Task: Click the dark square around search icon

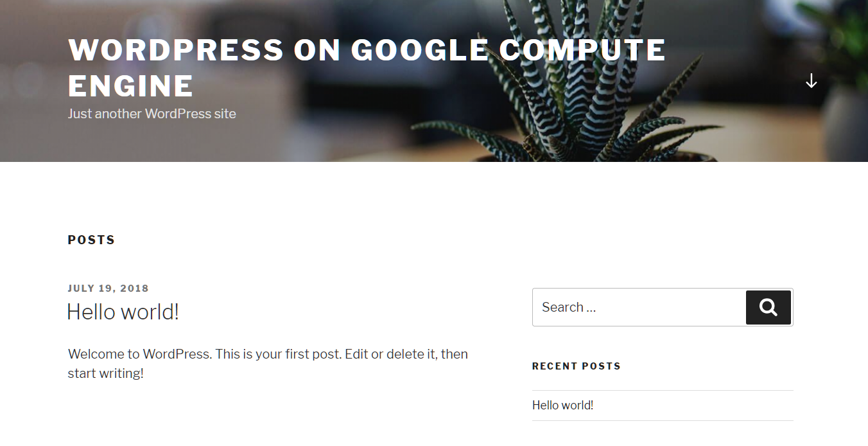Action: coord(768,307)
